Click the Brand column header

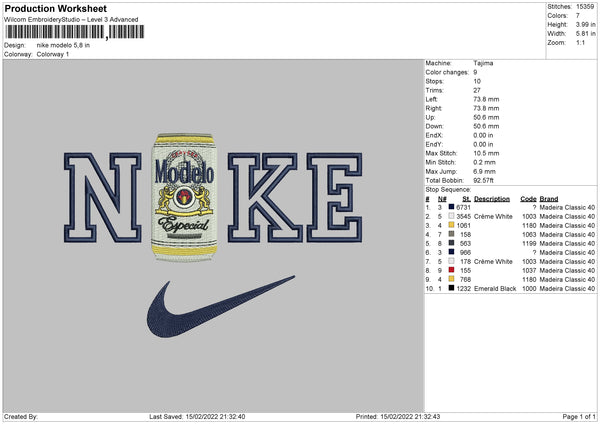tap(549, 199)
